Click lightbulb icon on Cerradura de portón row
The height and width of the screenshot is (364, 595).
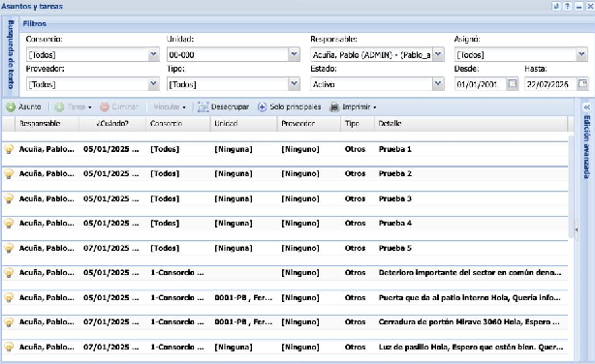pyautogui.click(x=9, y=322)
